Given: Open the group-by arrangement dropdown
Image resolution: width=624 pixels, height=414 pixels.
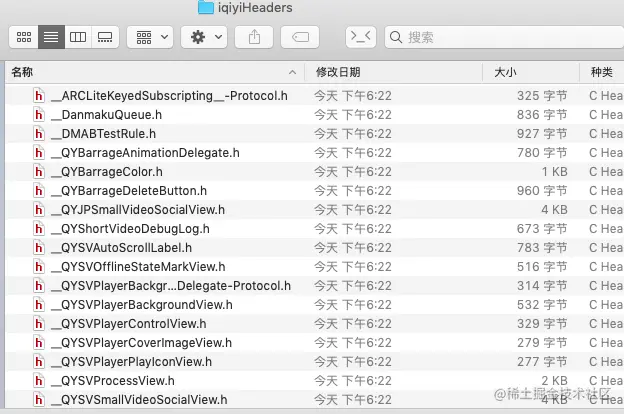Looking at the screenshot, I should 150,37.
